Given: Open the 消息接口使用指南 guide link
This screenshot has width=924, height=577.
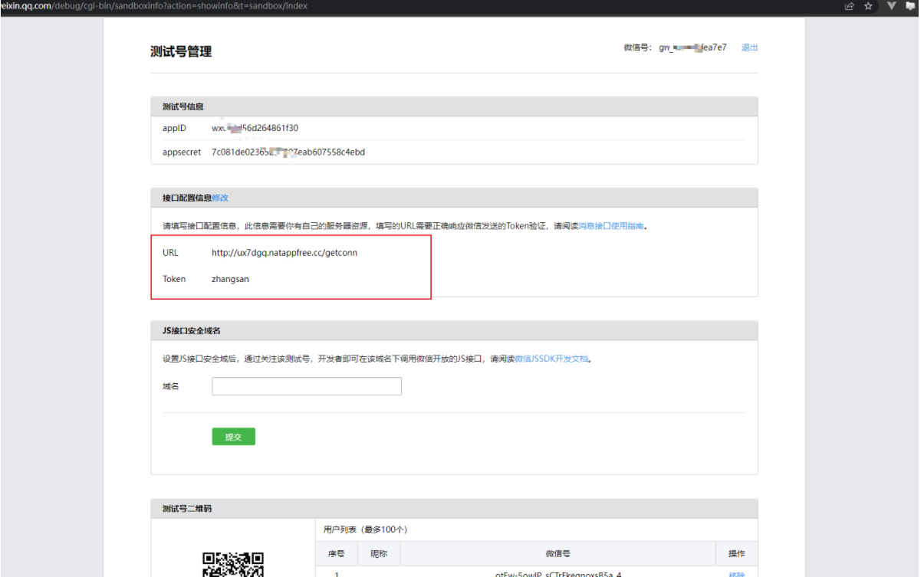Looking at the screenshot, I should (611, 227).
